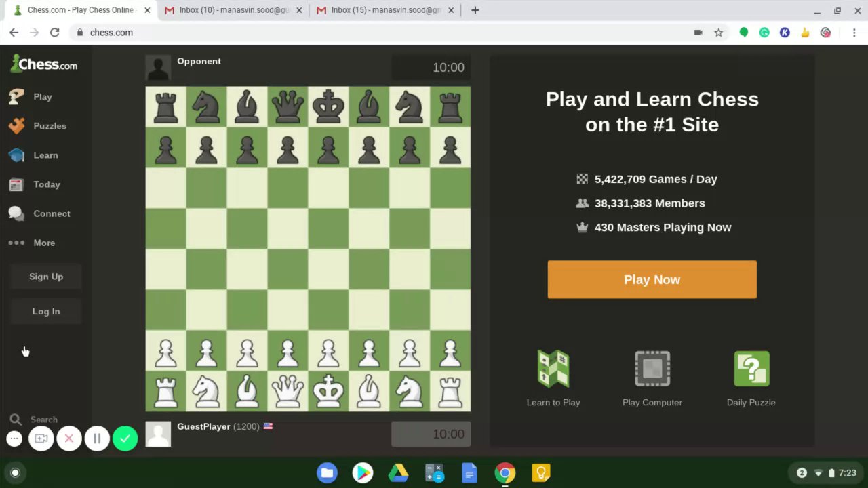Open Chrome three-dot menu
The height and width of the screenshot is (488, 868).
coord(854,33)
